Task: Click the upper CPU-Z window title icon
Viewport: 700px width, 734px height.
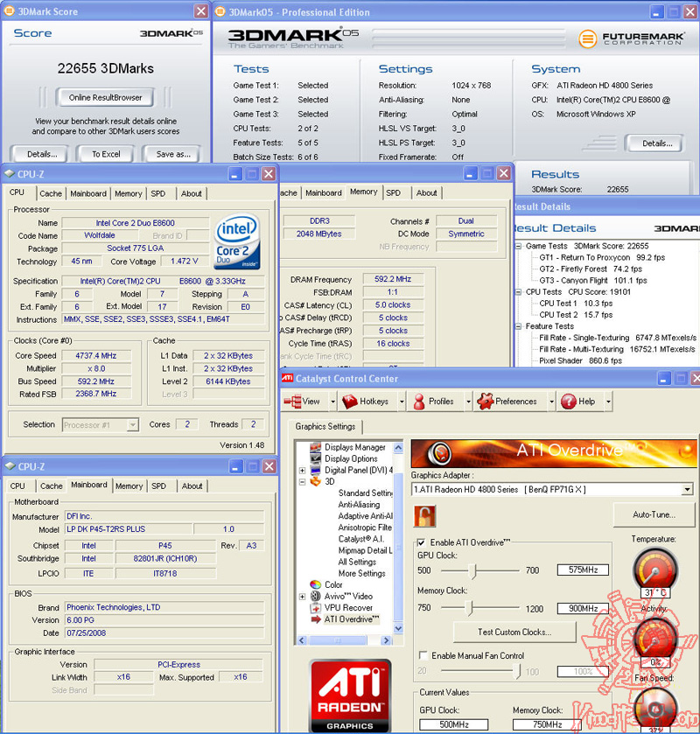Action: [x=10, y=174]
